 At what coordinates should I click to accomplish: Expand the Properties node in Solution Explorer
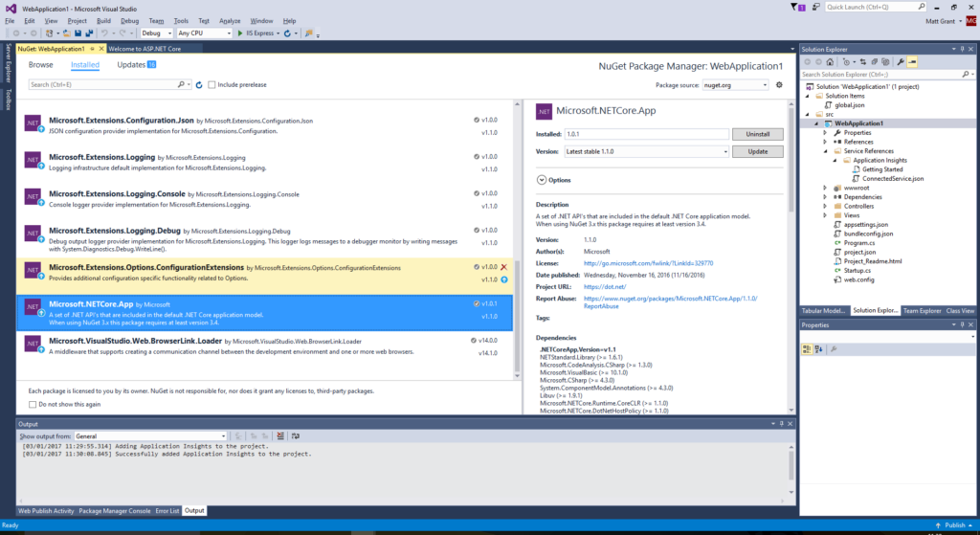[825, 132]
